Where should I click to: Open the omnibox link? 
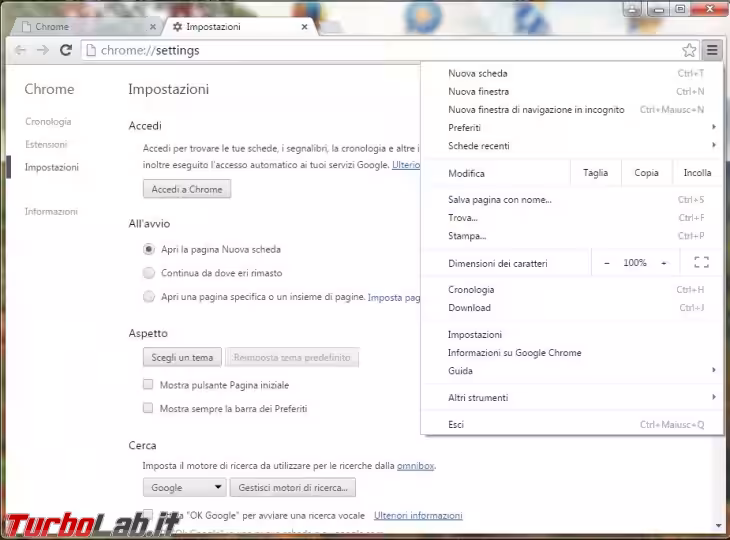tap(415, 466)
